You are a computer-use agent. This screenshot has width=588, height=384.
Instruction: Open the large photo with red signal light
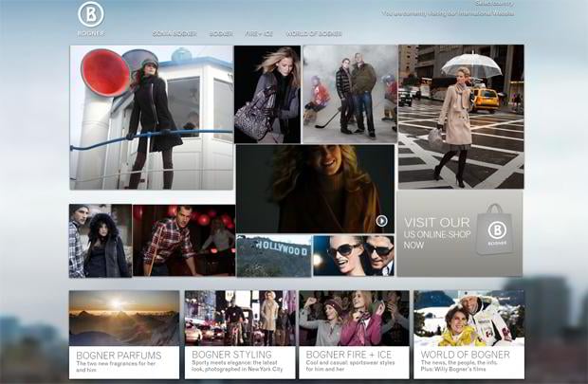click(x=151, y=117)
